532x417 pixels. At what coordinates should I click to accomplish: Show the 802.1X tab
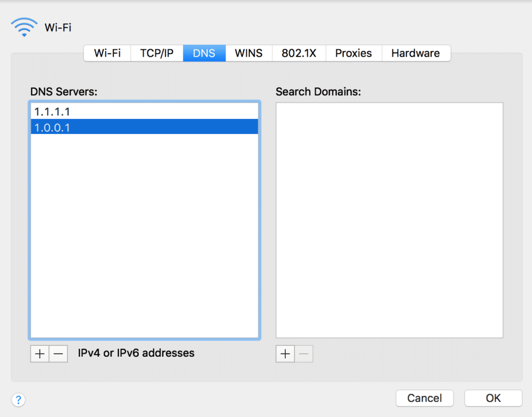[299, 53]
